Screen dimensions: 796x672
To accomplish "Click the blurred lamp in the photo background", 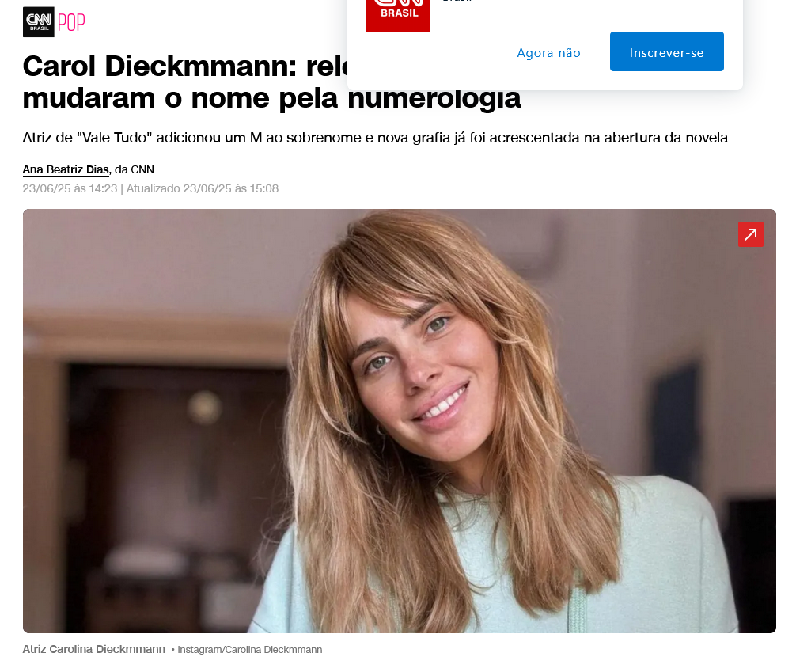I will (x=204, y=407).
